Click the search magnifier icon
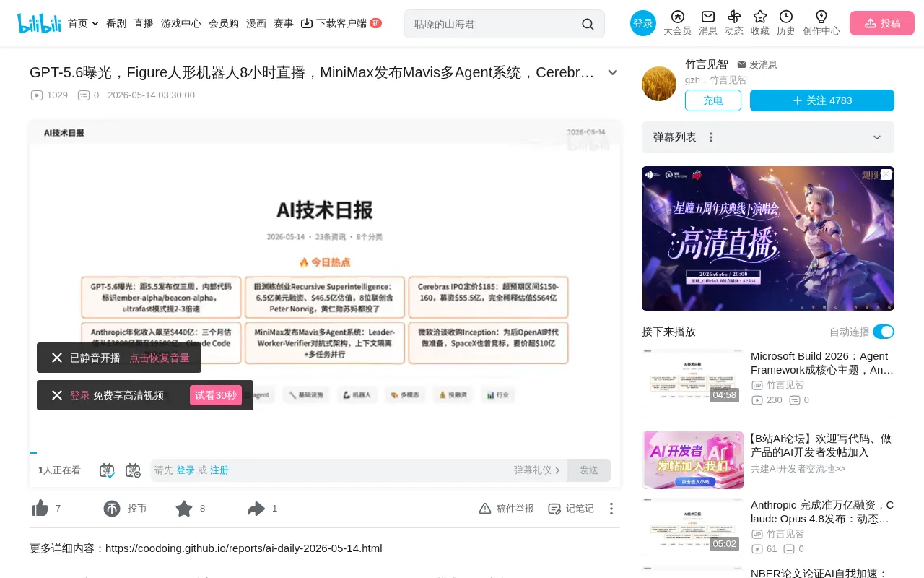This screenshot has height=578, width=924. point(588,24)
